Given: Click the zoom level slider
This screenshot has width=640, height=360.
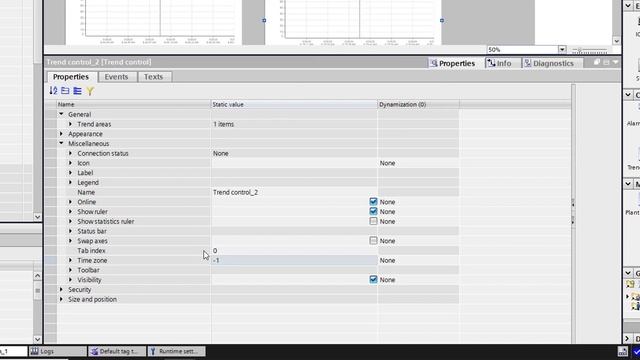Looking at the screenshot, I should point(589,50).
